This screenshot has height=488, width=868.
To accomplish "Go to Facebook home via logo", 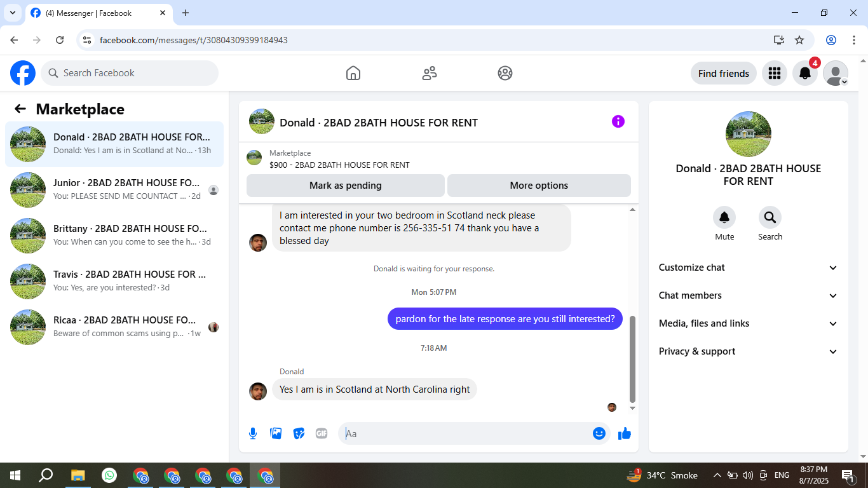I will (23, 73).
